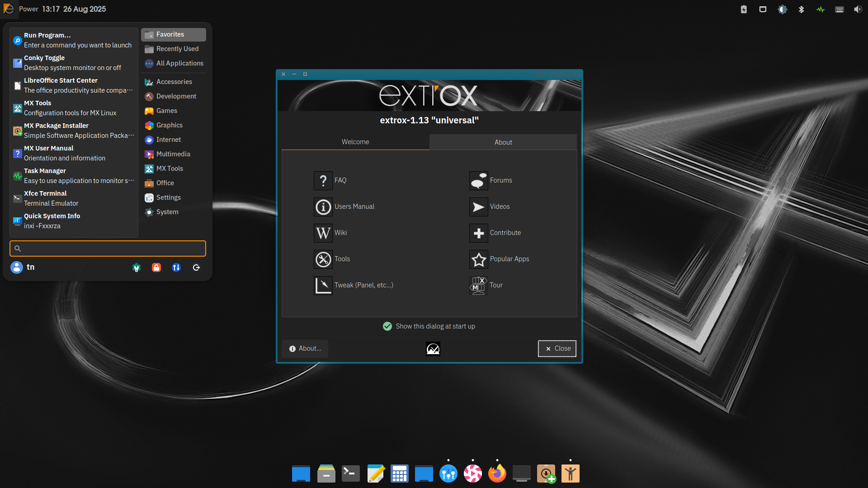The width and height of the screenshot is (868, 488).
Task: Select the Recently Used category
Action: click(x=174, y=49)
